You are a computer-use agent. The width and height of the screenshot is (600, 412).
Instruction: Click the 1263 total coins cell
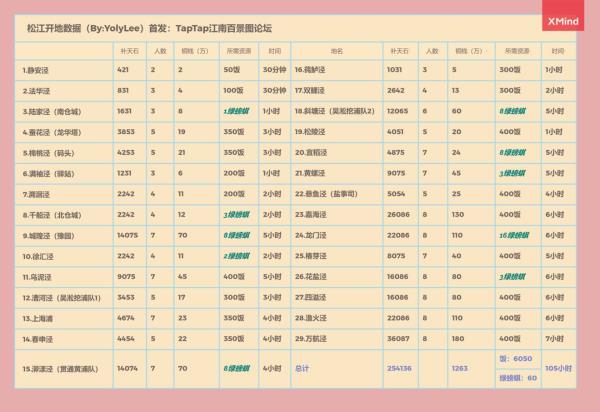460,368
